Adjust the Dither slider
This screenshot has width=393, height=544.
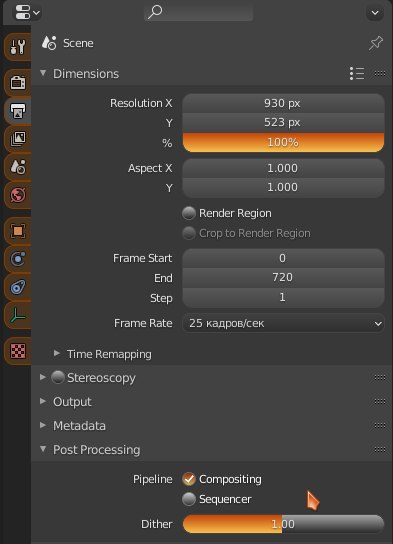(283, 524)
